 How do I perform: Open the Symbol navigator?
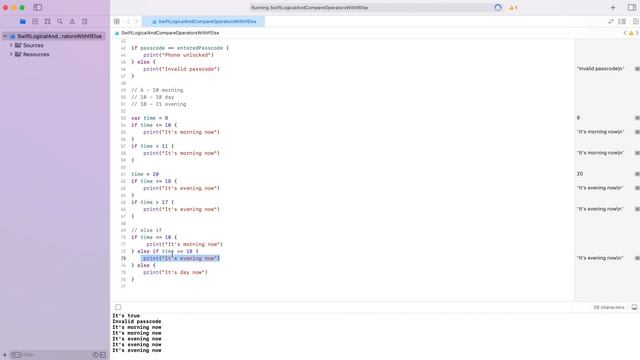coord(47,21)
